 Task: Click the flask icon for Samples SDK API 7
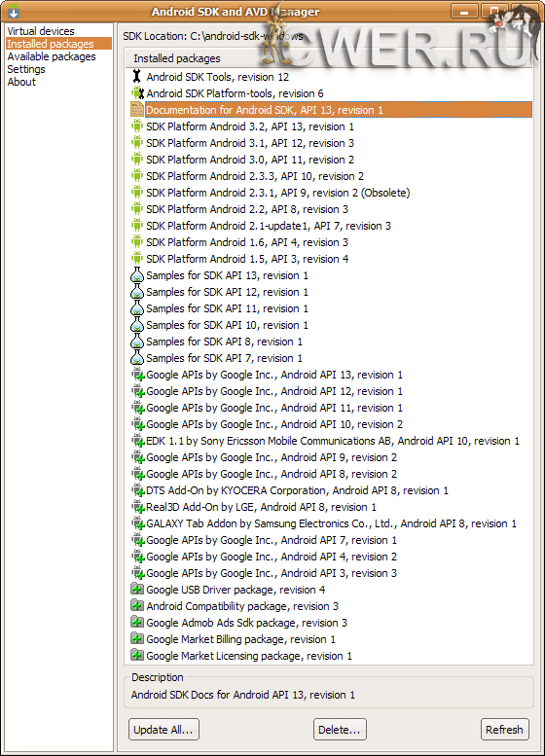(137, 358)
